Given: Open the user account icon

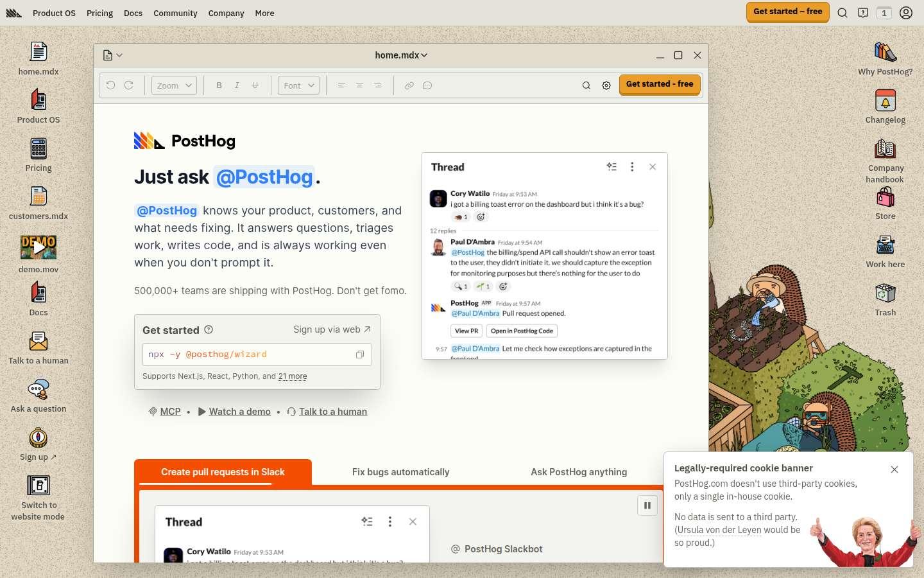Looking at the screenshot, I should pos(906,13).
